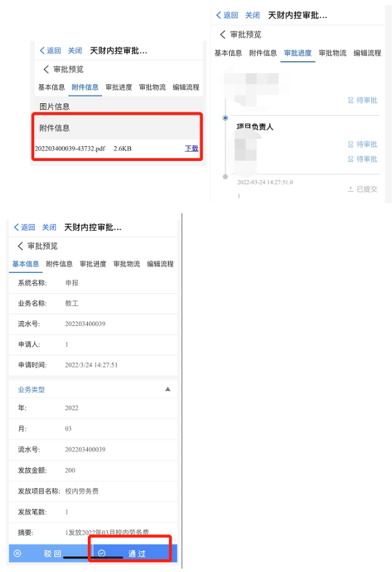This screenshot has width=392, height=572.
Task: Click the 已提交 upload status icon
Action: coord(350,189)
